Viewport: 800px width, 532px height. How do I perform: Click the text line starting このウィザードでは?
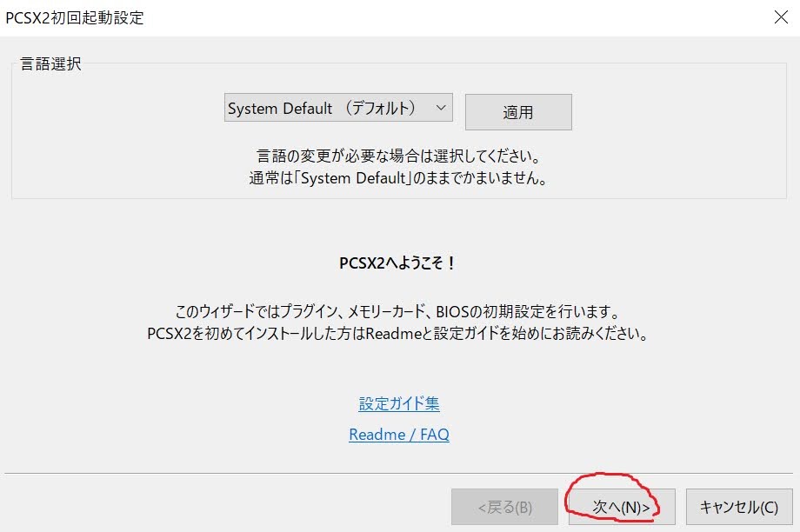coord(397,310)
